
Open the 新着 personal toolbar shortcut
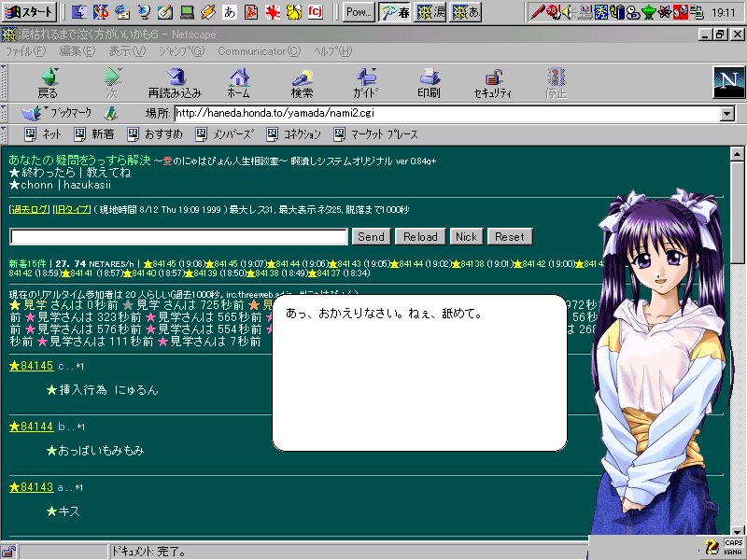94,134
